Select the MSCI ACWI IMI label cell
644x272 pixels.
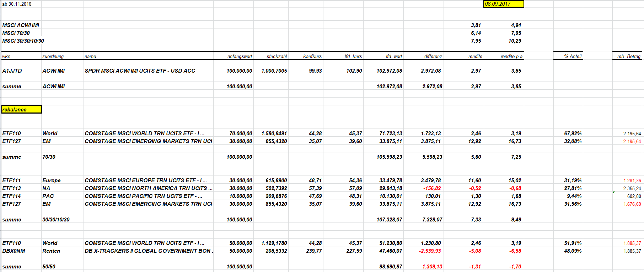[21, 25]
